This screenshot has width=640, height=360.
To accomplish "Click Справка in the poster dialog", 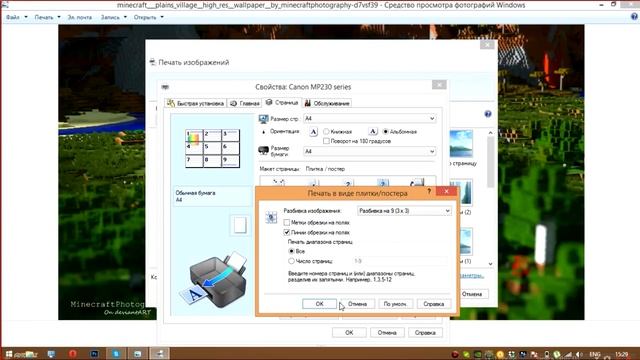I will (433, 304).
